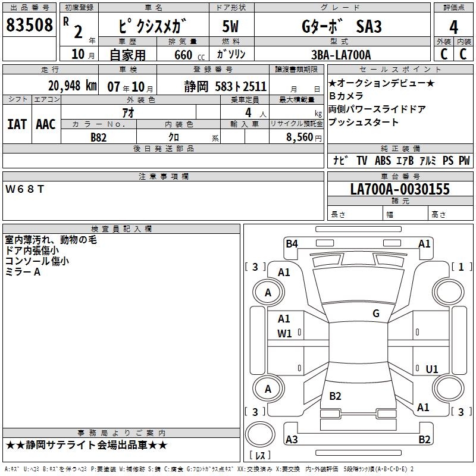The image size is (476, 476).
Task: Select inspector note ミラーA
Action: [x=23, y=272]
